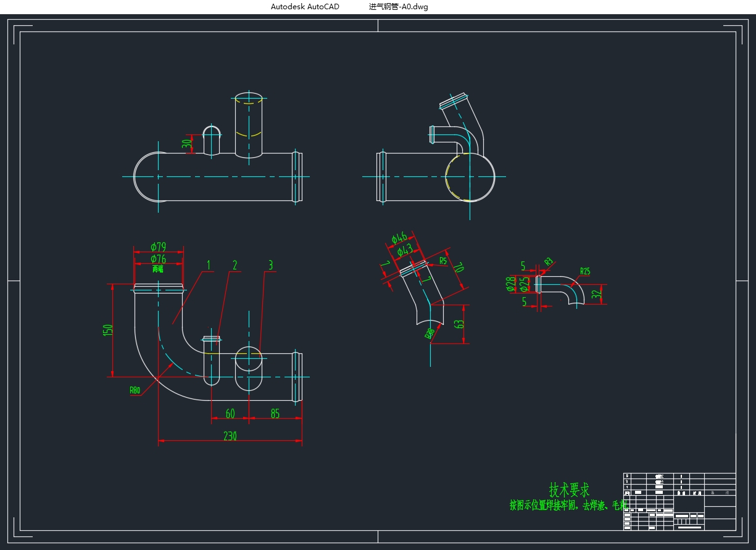Select the 32 dimension on small elbow
The height and width of the screenshot is (550, 756).
[596, 294]
